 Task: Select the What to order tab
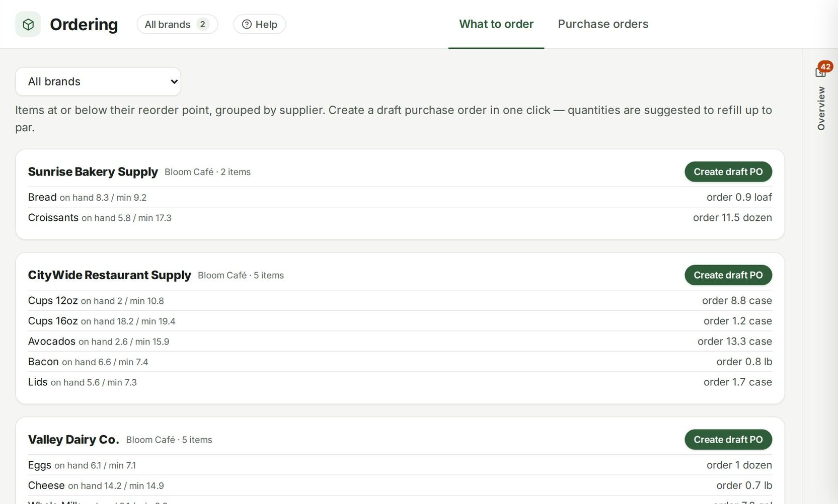pyautogui.click(x=496, y=24)
